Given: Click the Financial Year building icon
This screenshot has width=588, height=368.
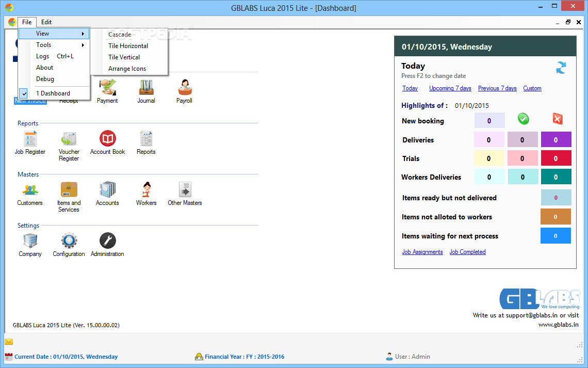Looking at the screenshot, I should point(199,357).
